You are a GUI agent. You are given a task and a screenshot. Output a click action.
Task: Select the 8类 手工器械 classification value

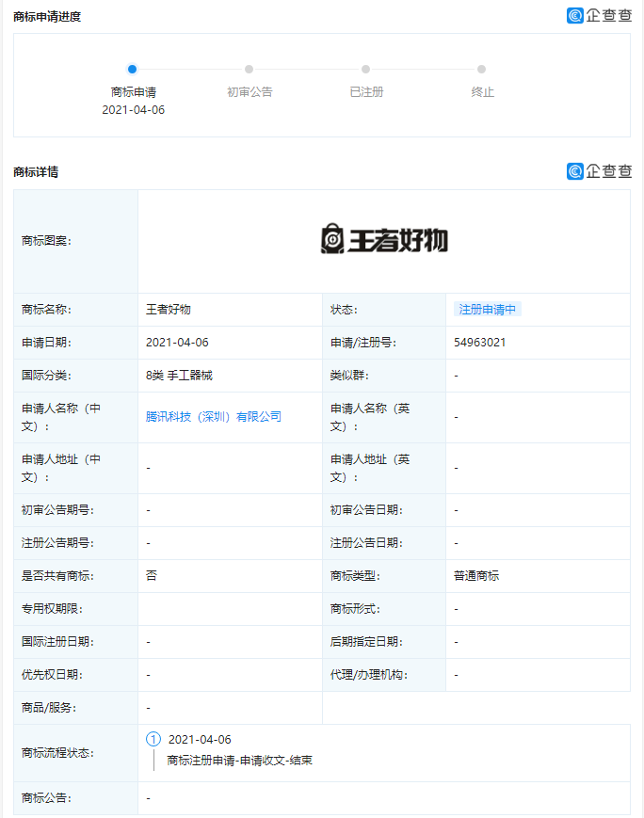click(x=179, y=375)
